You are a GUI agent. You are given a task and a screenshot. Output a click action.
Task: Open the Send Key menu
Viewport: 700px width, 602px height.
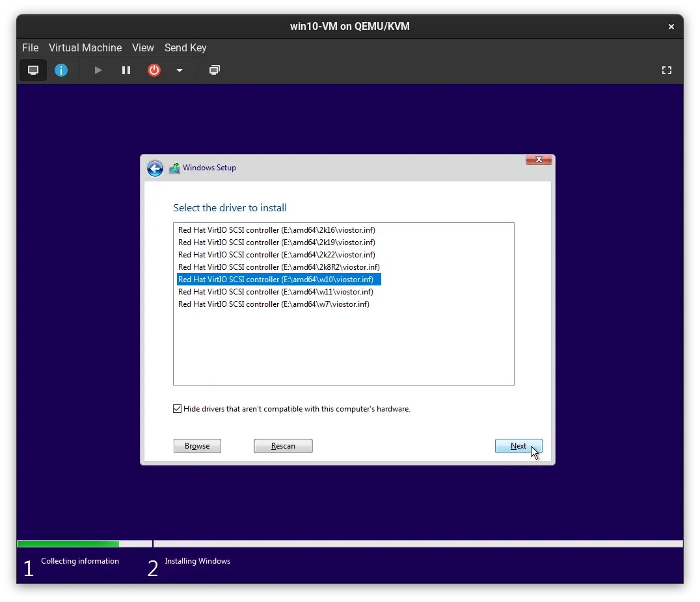click(185, 47)
